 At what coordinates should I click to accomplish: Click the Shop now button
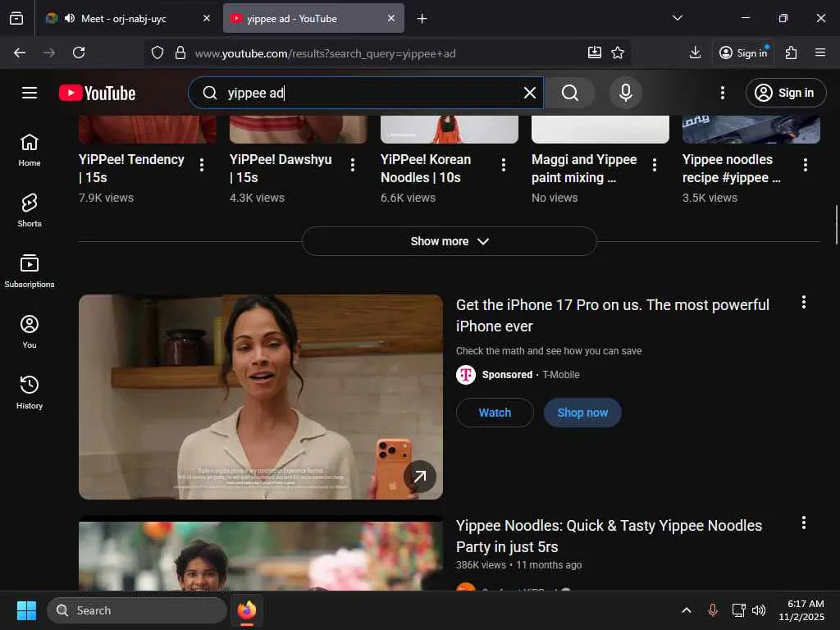pos(582,413)
